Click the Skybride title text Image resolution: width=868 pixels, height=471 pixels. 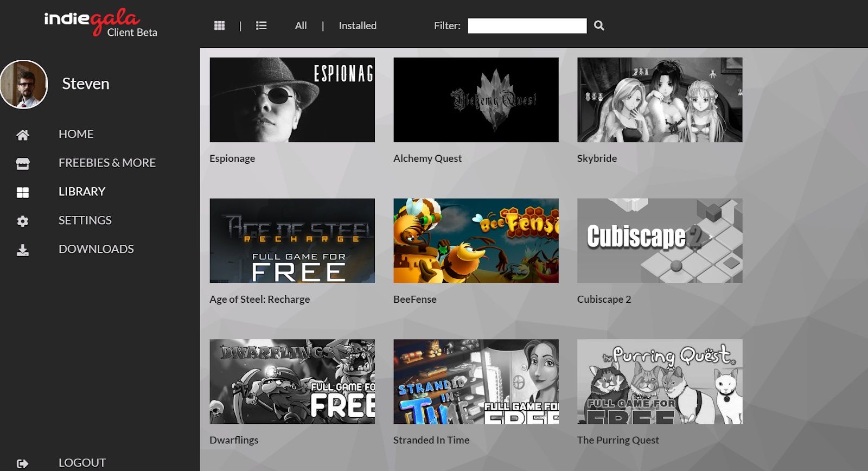(x=597, y=158)
